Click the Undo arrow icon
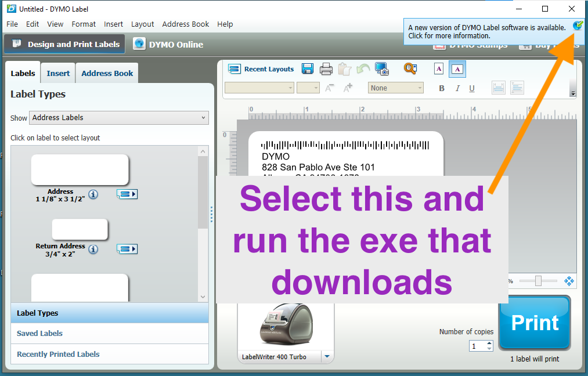The image size is (588, 376). (363, 69)
